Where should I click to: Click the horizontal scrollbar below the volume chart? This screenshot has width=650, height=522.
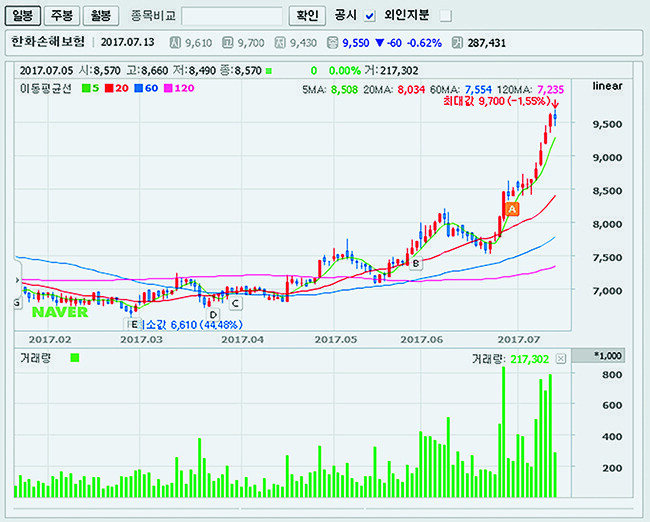323,508
